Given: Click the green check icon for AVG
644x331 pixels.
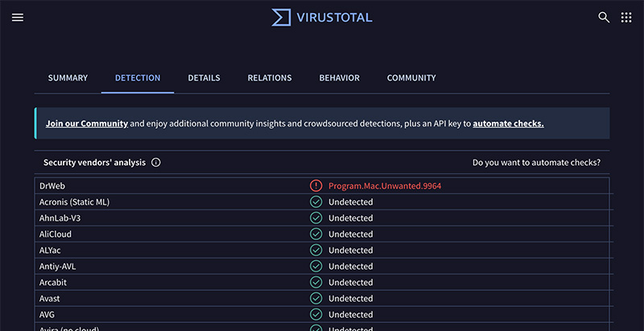Looking at the screenshot, I should click(x=316, y=315).
